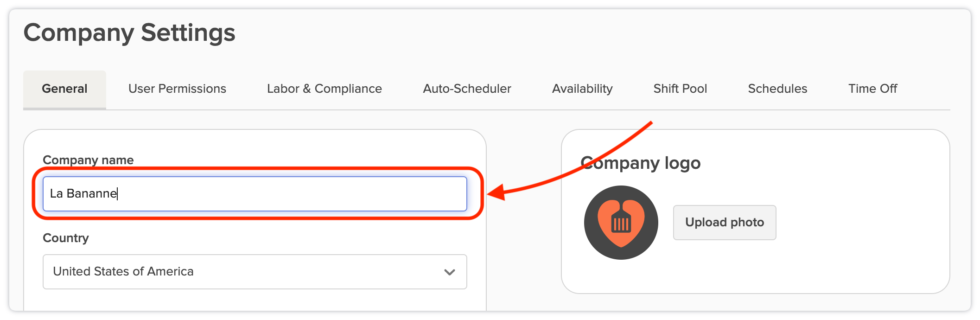Switch to the General tab

point(64,89)
